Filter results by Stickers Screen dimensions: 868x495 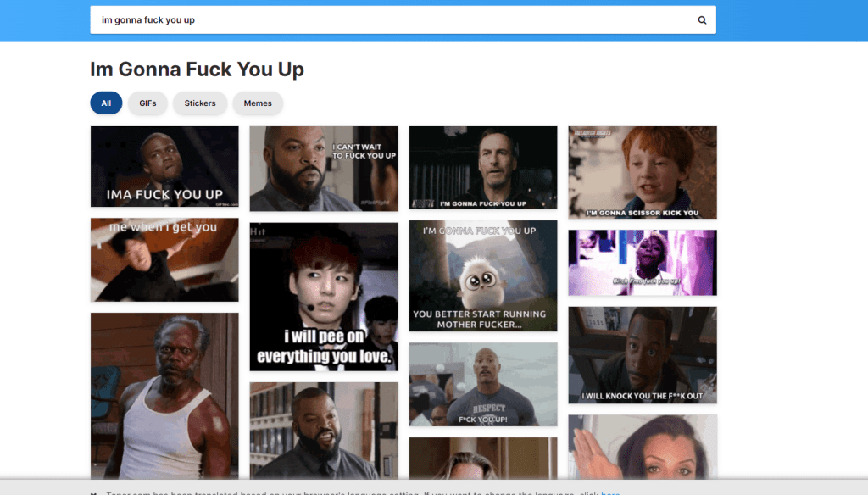pos(200,103)
